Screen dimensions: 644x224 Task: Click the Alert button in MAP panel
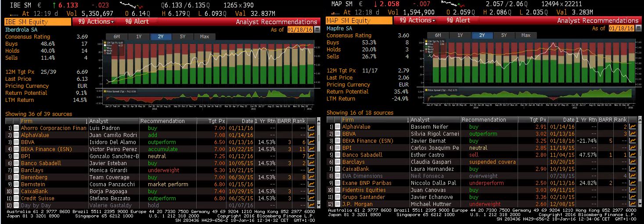458,20
